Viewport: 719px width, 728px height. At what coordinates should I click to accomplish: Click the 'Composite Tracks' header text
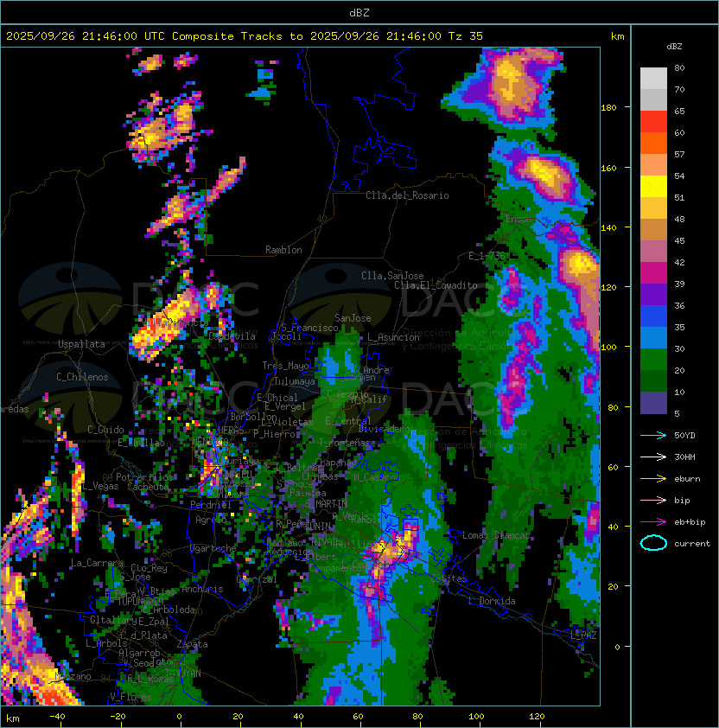(x=227, y=36)
